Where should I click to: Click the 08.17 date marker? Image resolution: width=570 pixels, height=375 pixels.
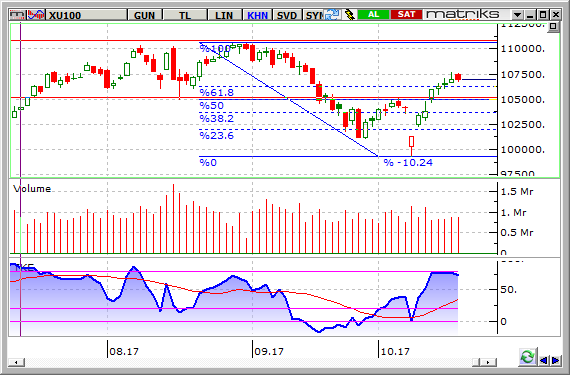(x=124, y=351)
